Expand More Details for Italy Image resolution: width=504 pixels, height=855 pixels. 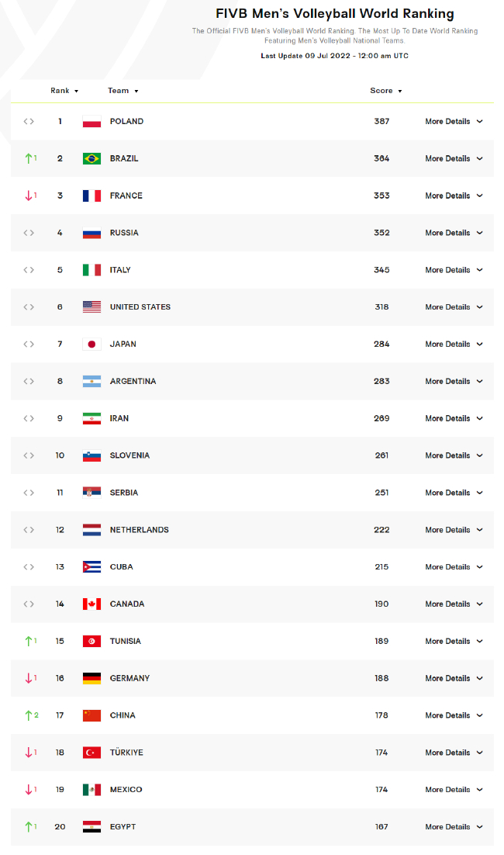(454, 270)
